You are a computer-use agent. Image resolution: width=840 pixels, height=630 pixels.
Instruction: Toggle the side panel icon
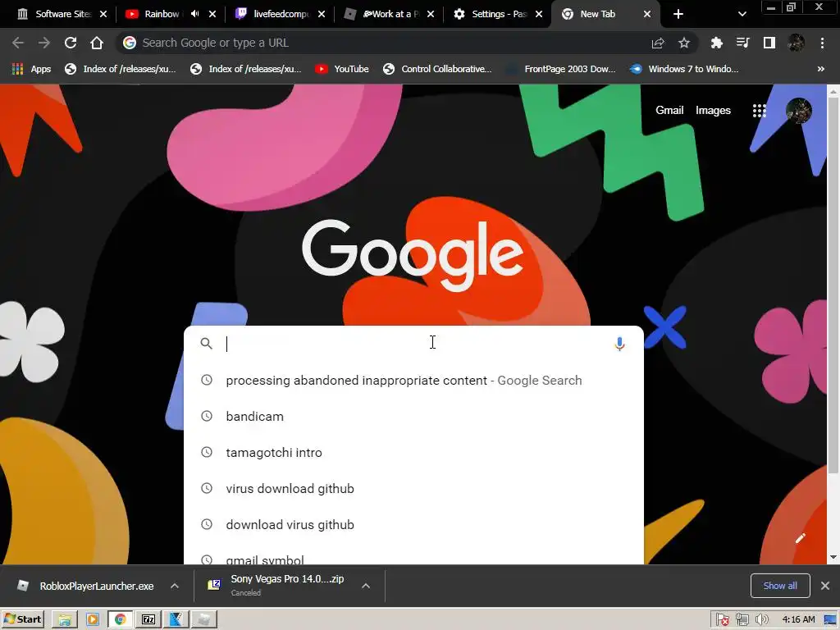pos(769,43)
